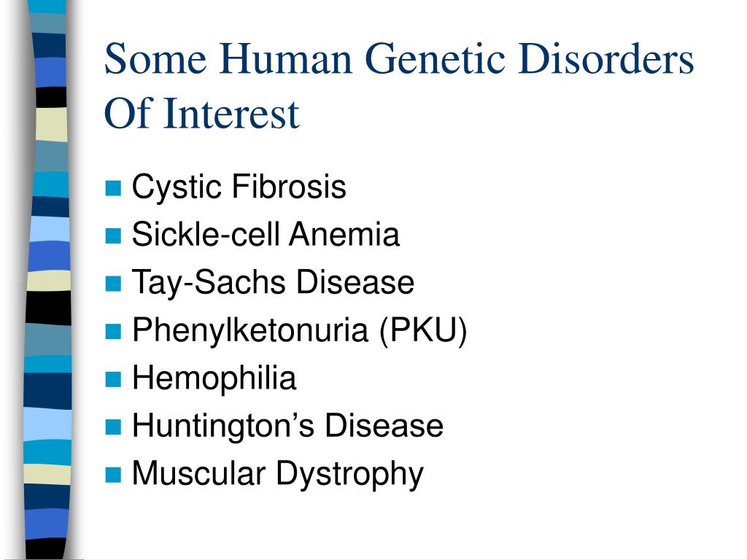
Task: Click the bullet beside Huntington's Disease
Action: 113,427
